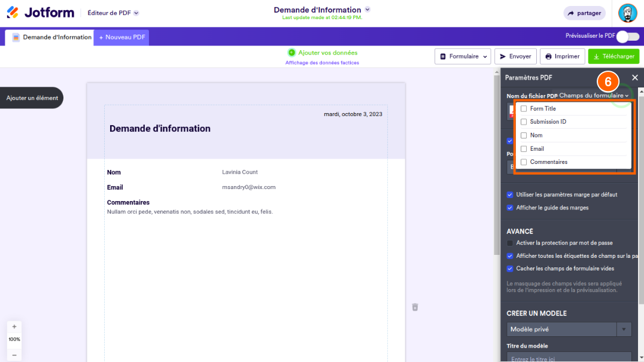The width and height of the screenshot is (644, 362).
Task: Enable Activer la protection par mot de passe
Action: click(510, 243)
